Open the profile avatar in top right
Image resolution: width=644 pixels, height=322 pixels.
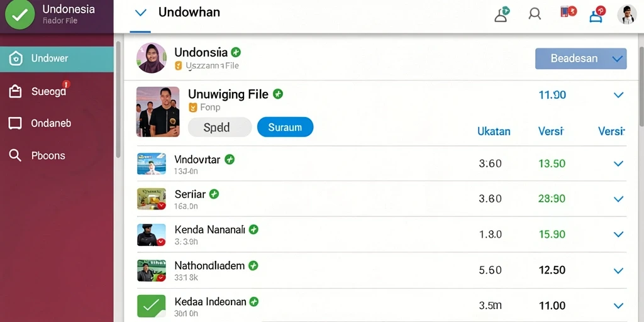pyautogui.click(x=626, y=14)
